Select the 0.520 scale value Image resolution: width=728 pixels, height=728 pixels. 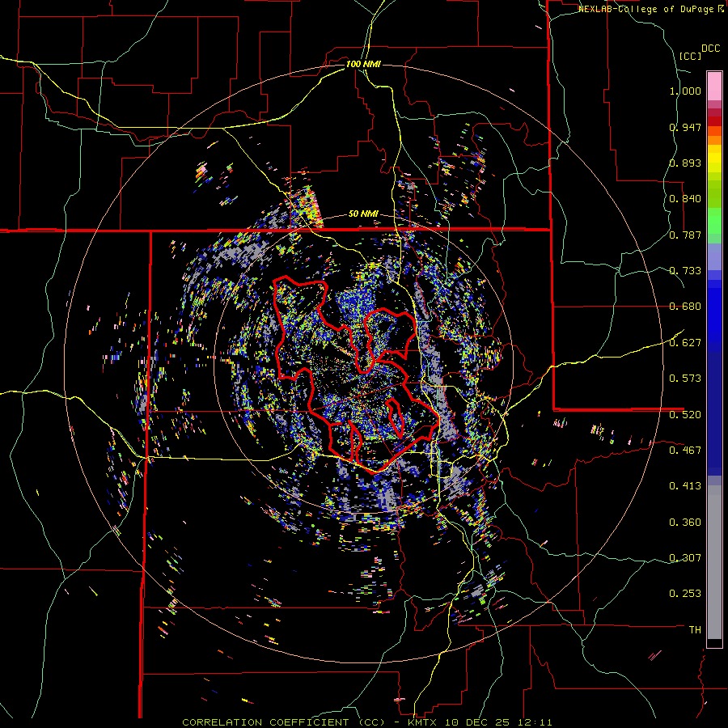685,414
